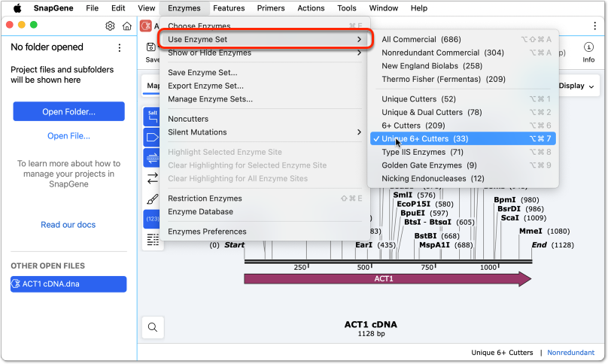Open the sidebar settings gear
Image resolution: width=608 pixels, height=364 pixels.
pyautogui.click(x=110, y=26)
